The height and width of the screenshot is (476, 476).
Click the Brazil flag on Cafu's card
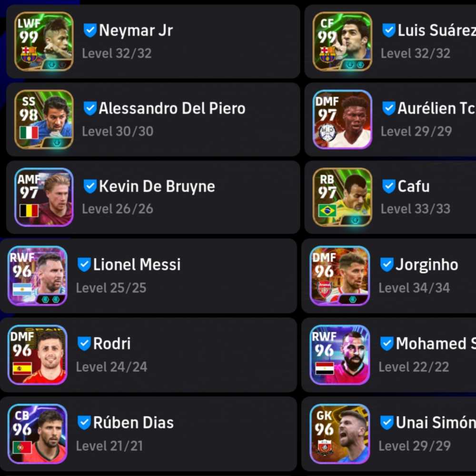[327, 210]
